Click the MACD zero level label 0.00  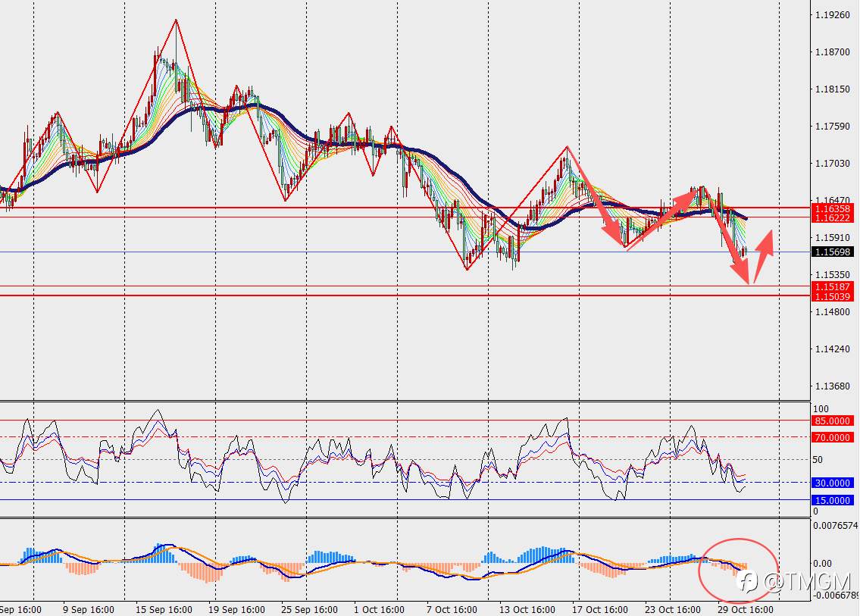pyautogui.click(x=823, y=564)
